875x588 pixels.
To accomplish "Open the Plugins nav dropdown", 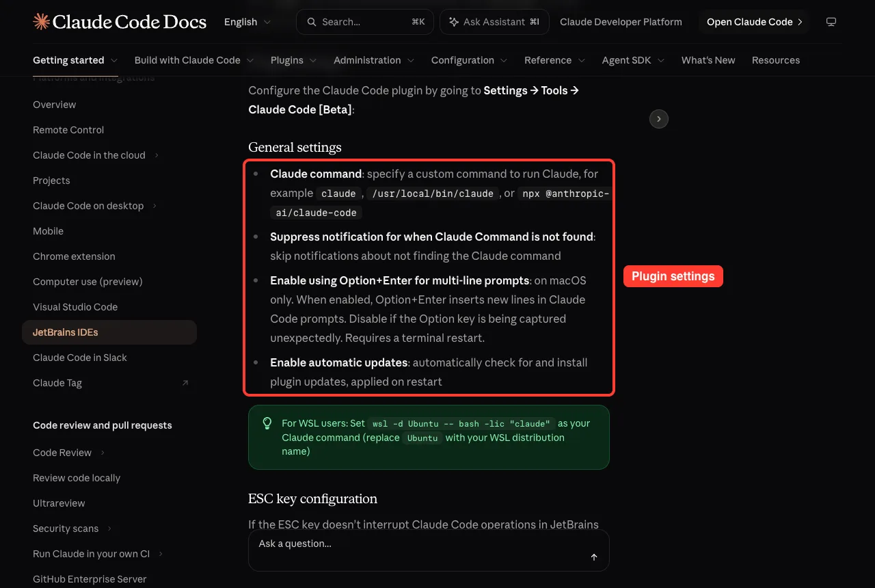I will (294, 60).
